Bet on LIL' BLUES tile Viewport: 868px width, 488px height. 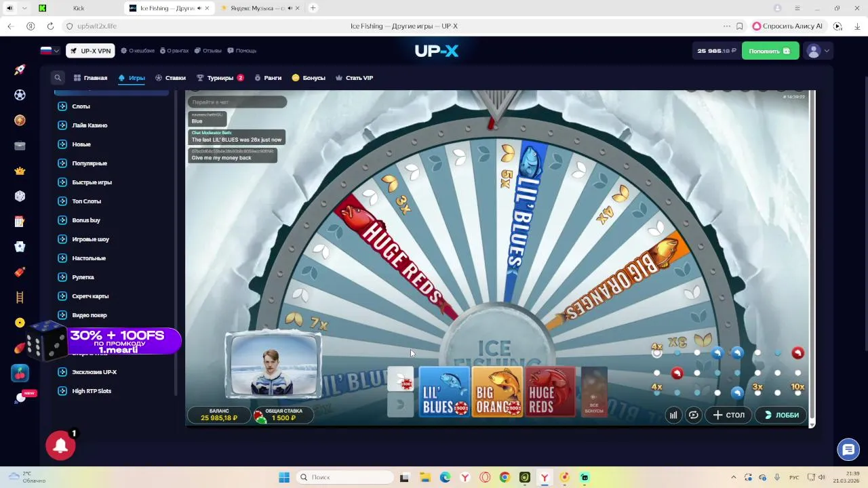(x=444, y=392)
